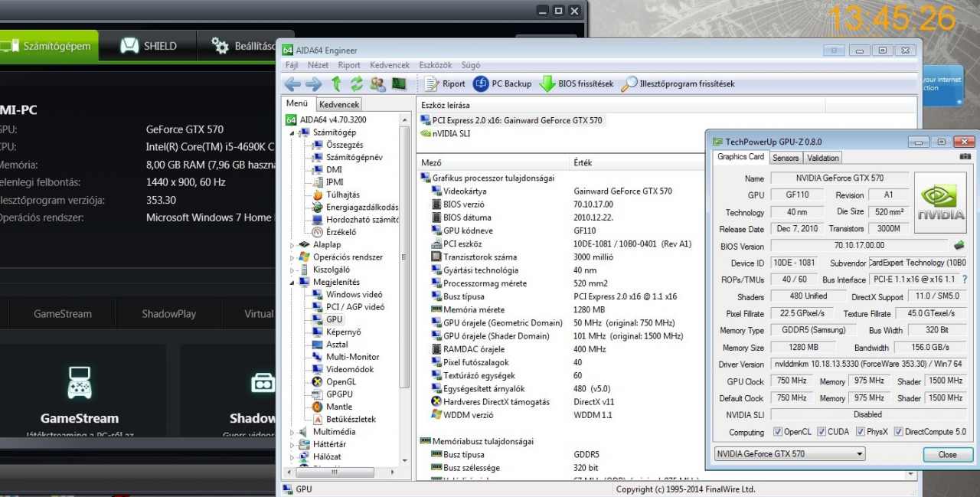Select the Mantle tree item
The width and height of the screenshot is (980, 497).
(x=332, y=407)
